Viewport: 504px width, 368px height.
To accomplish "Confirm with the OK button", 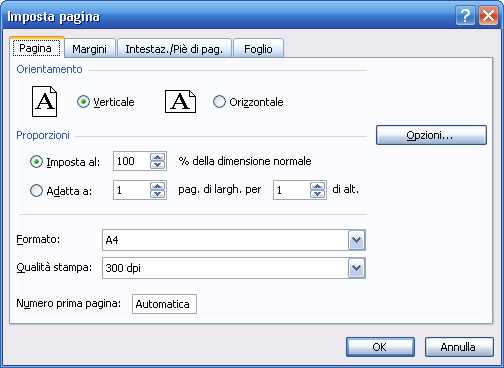I will [380, 347].
